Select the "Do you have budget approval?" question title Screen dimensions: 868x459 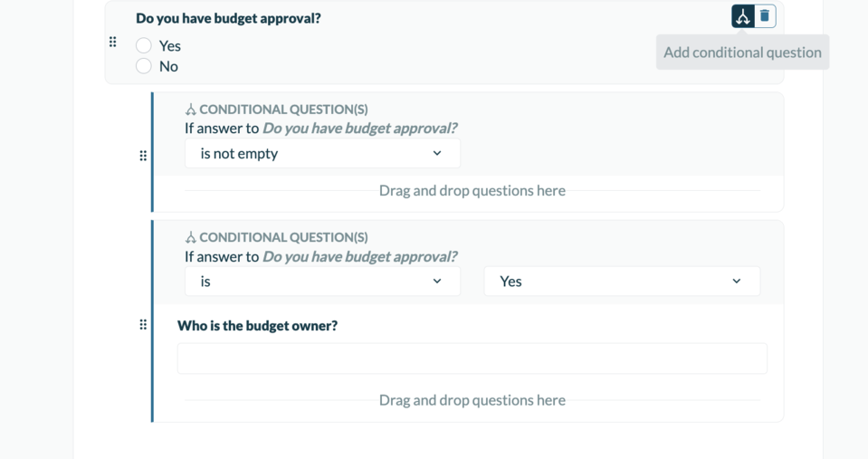click(x=228, y=18)
